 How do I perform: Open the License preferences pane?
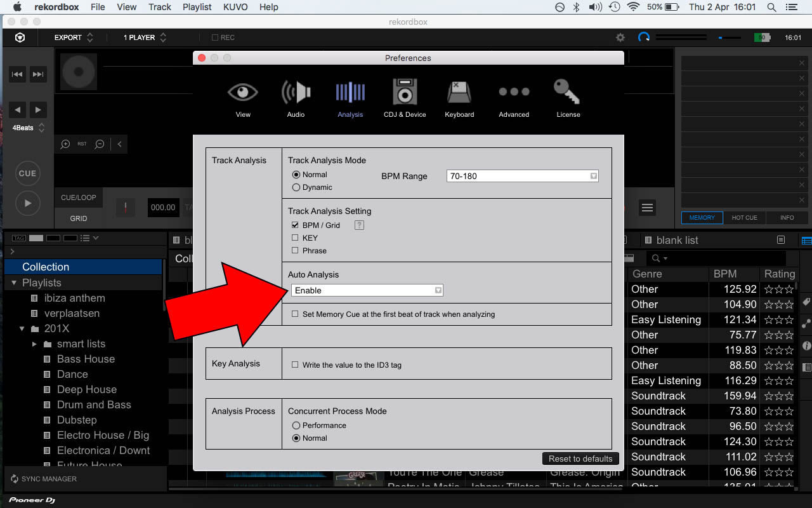click(x=568, y=97)
